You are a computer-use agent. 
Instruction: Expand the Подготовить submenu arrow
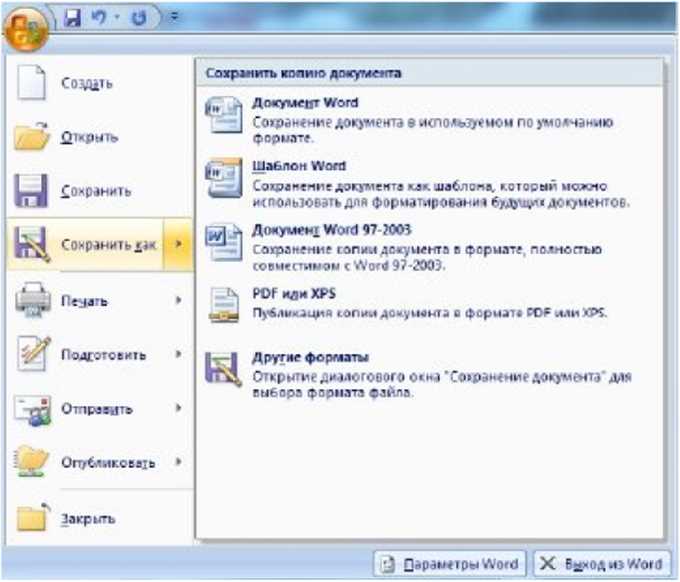click(178, 354)
